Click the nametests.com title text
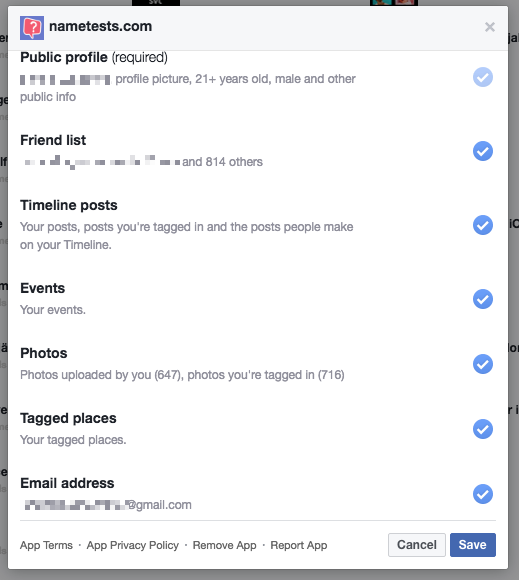Screen dimensions: 519x580 (101, 26)
